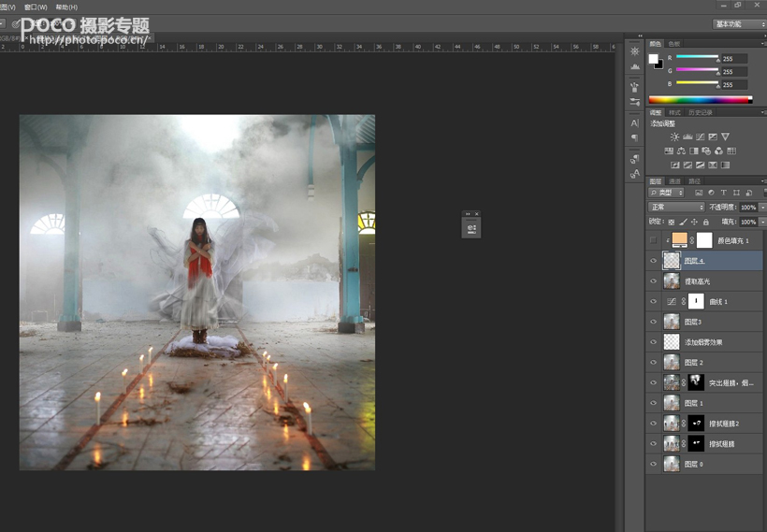The height and width of the screenshot is (532, 767).
Task: Add a Curves adjustment from Adjustments panel
Action: pos(700,137)
